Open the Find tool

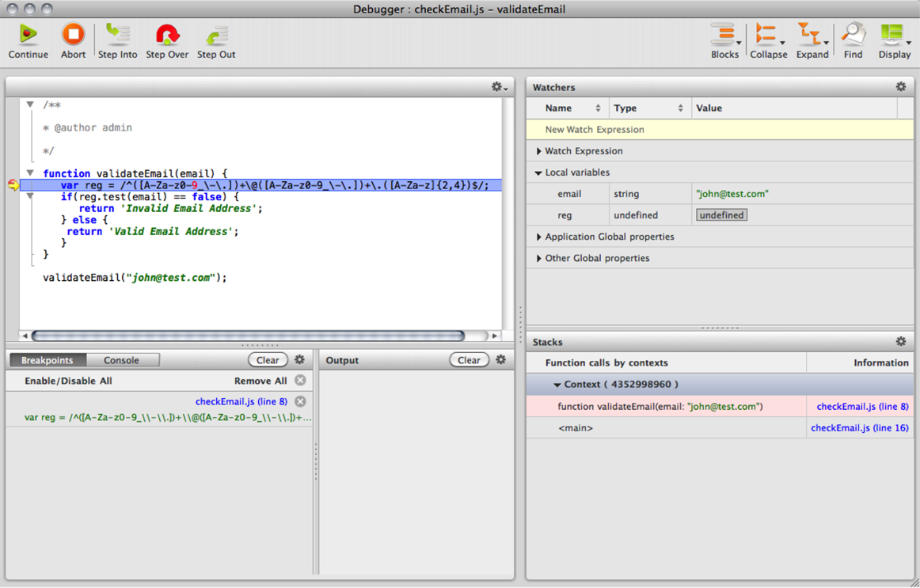pyautogui.click(x=853, y=35)
